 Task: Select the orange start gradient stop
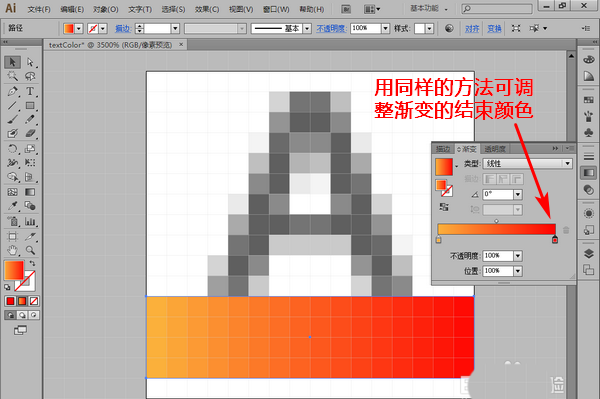439,240
